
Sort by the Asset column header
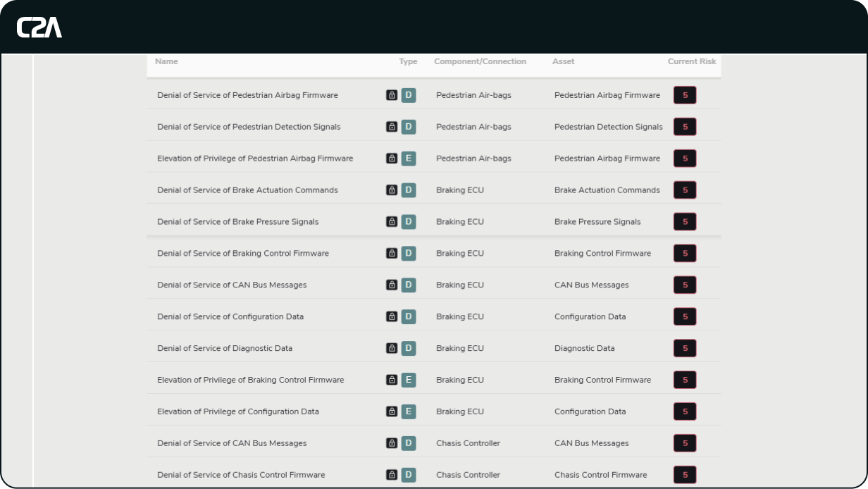coord(564,61)
